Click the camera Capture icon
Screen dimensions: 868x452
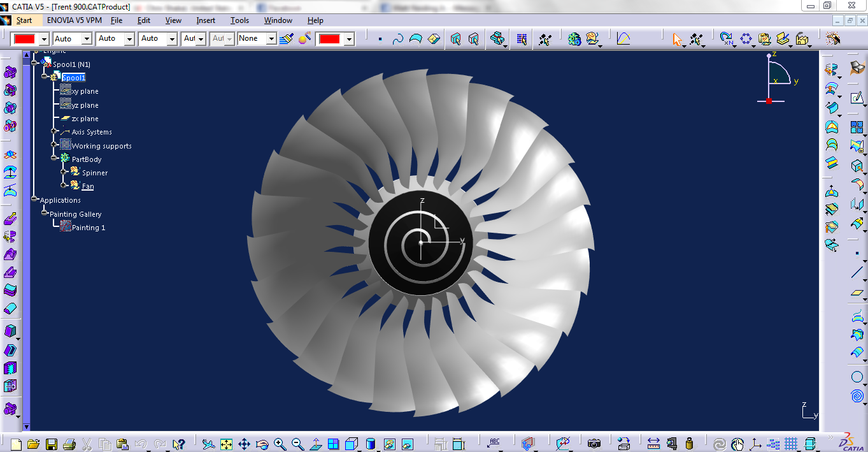coord(594,444)
